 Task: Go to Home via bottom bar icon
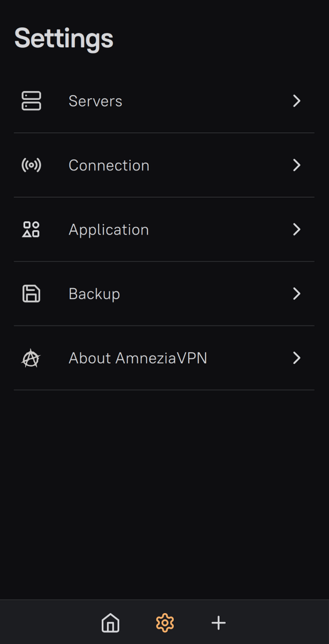point(111,622)
